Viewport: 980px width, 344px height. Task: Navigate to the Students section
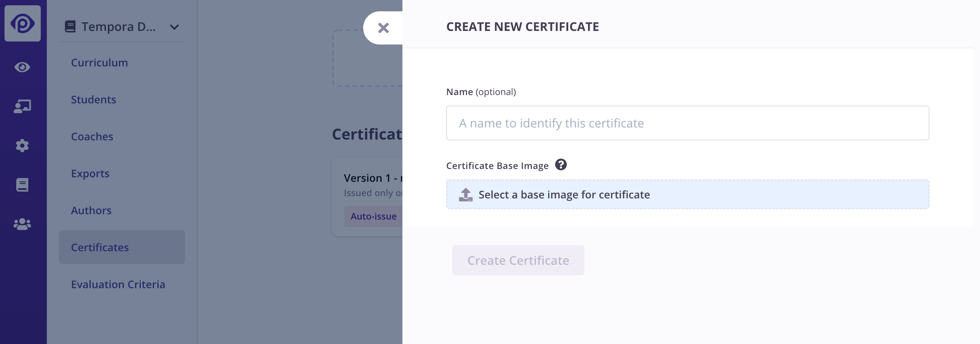coord(94,100)
